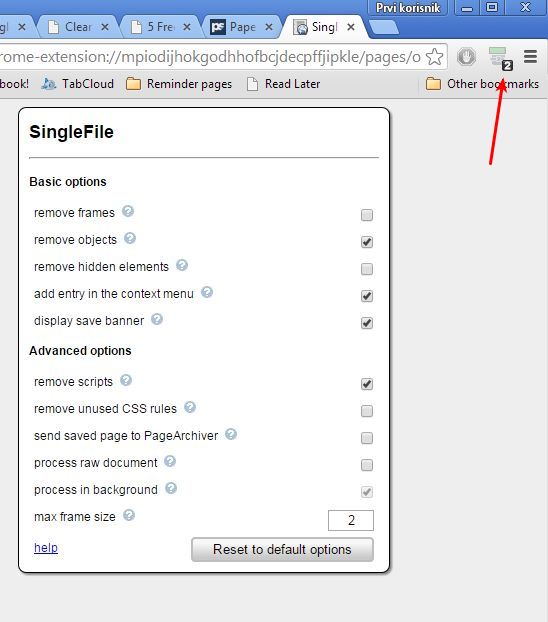The height and width of the screenshot is (622, 548).
Task: Open the Chrome hamburger menu
Action: [531, 57]
